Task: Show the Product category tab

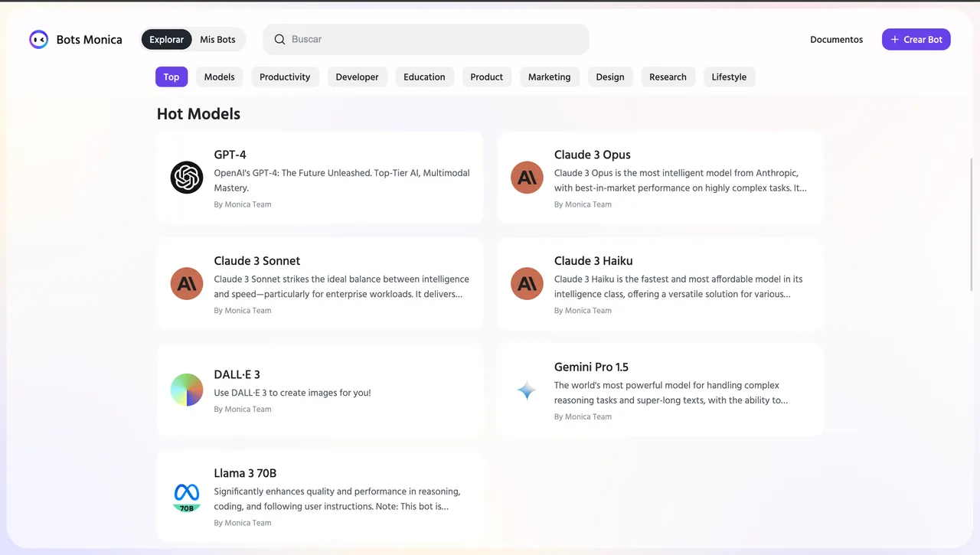Action: tap(487, 77)
